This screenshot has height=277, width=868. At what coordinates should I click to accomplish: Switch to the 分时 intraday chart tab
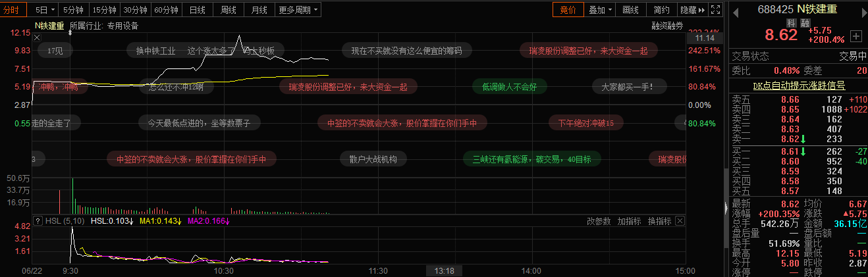[12, 10]
